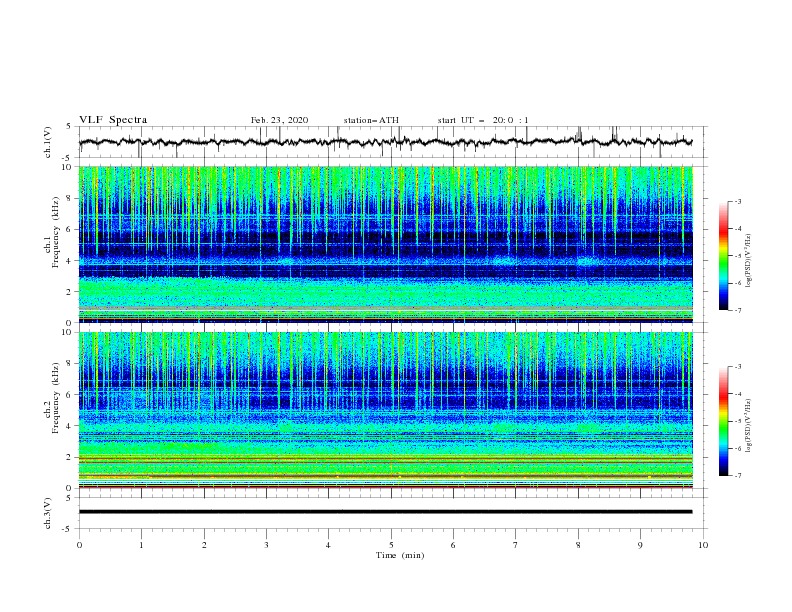Click the "-5" tick on ch.1 colorbar

click(737, 256)
